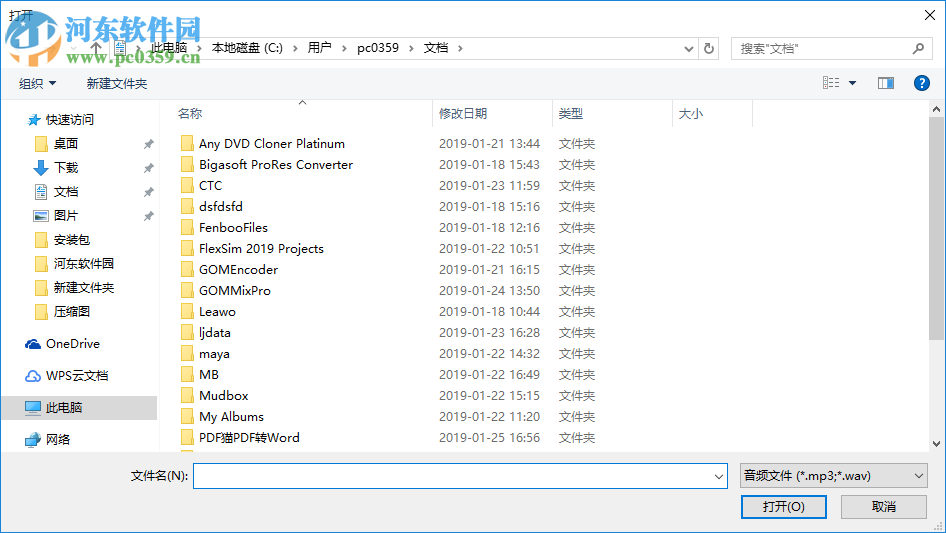Click the 打开(O) button
Screen dimensions: 946x533
[784, 506]
